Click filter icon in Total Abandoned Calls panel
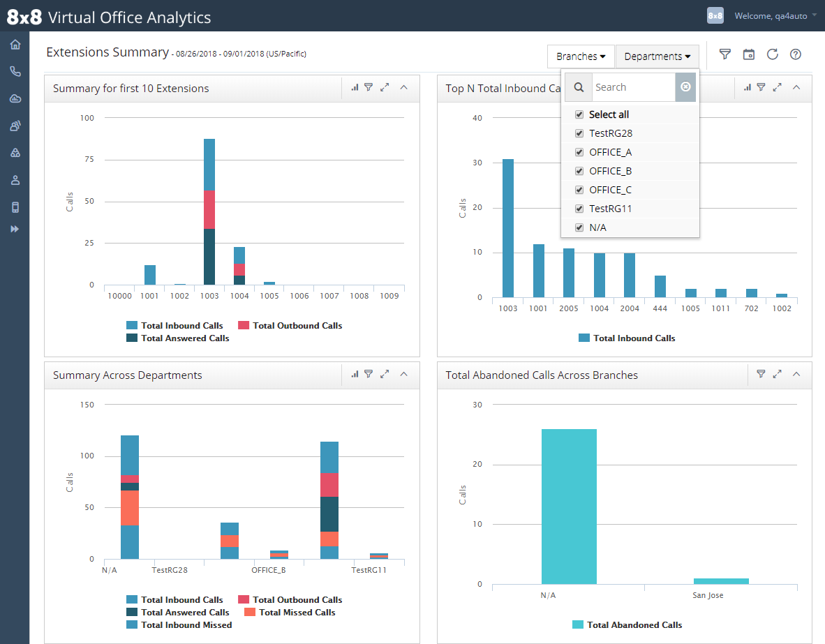 tap(761, 374)
